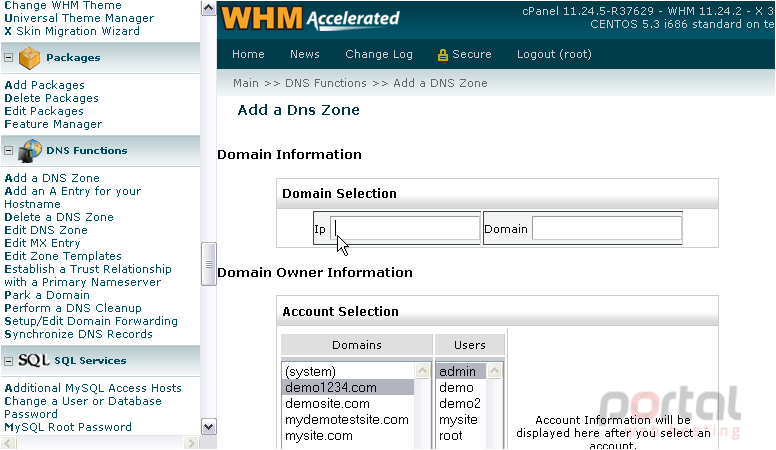Image resolution: width=776 pixels, height=450 pixels.
Task: Click the sidebar vertical scrollbar thumb
Action: (x=208, y=264)
